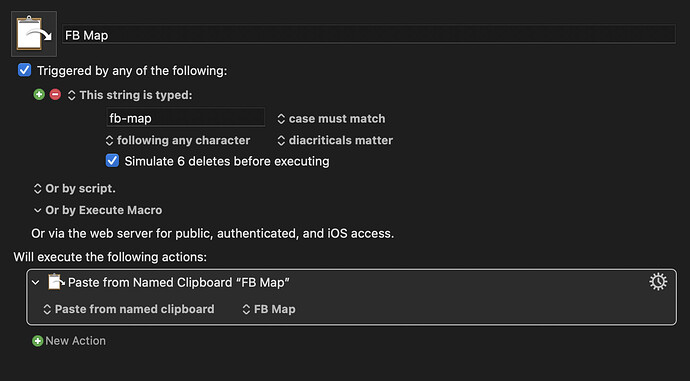
Task: Click the typed string field 'fb-map'
Action: coord(186,118)
